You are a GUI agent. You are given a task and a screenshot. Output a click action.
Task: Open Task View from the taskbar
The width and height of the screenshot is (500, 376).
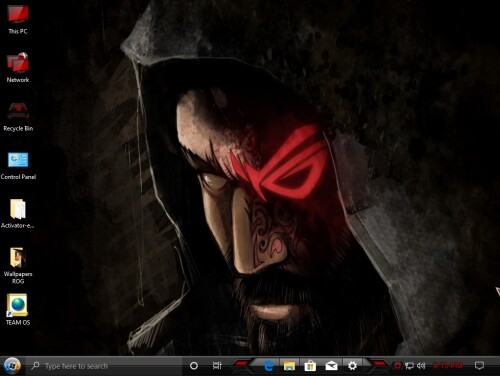[217, 366]
